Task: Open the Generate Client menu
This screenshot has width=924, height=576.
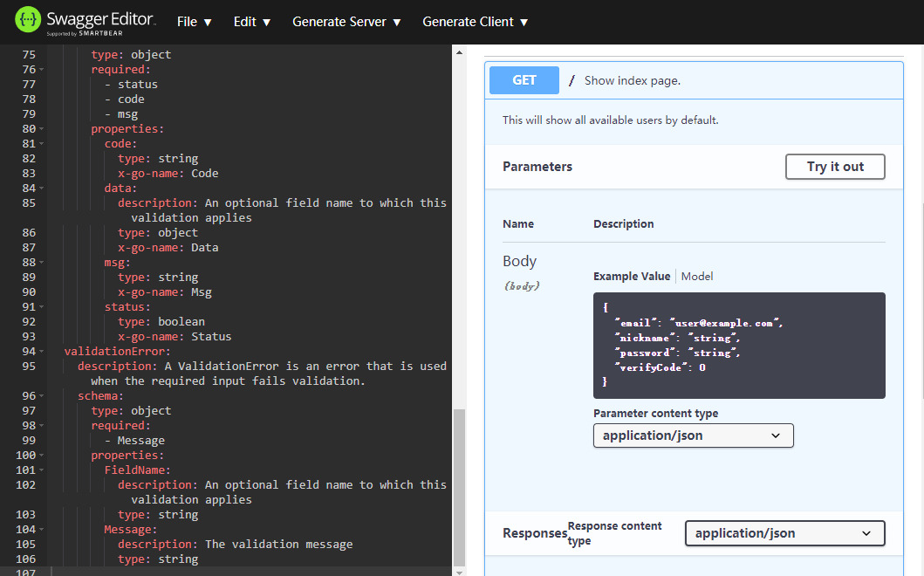Action: coord(475,22)
